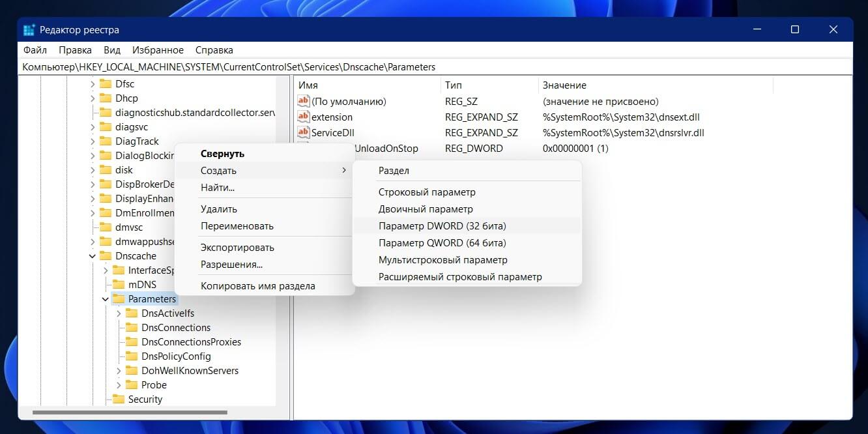
Task: Open the Правка menu
Action: pos(75,50)
